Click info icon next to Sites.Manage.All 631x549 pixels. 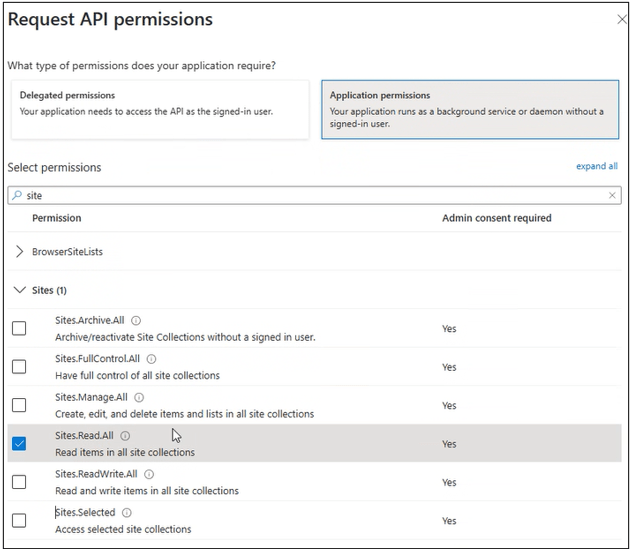click(x=139, y=398)
